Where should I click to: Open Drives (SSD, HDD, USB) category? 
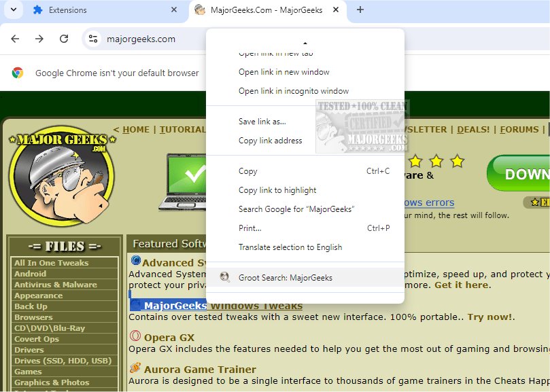(x=63, y=361)
